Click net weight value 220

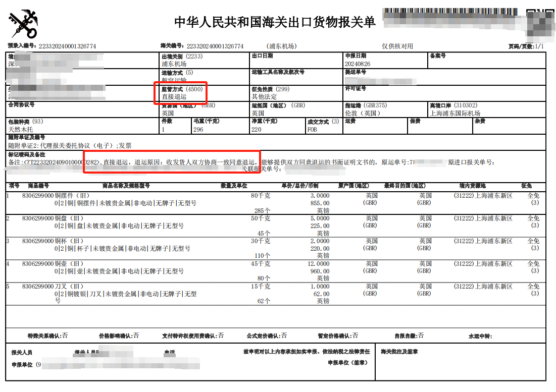[x=257, y=130]
